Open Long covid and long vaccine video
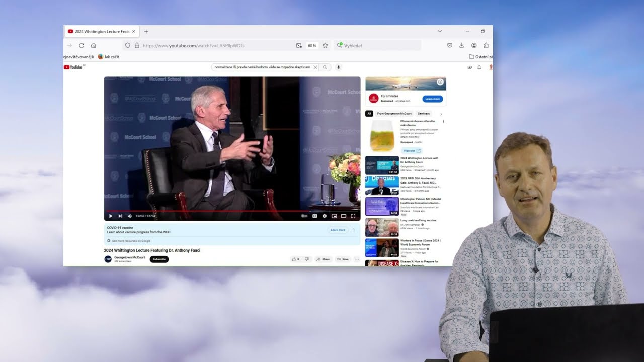The width and height of the screenshot is (644, 362). click(x=382, y=227)
